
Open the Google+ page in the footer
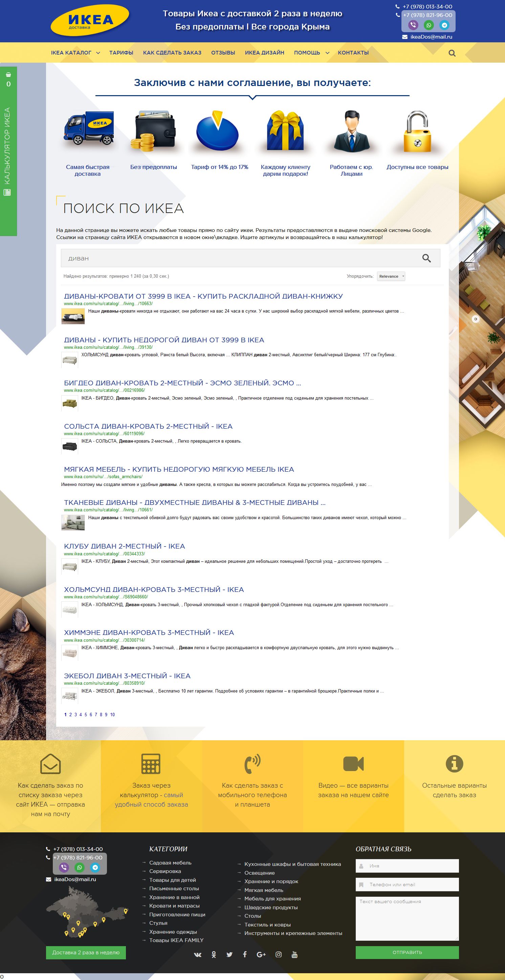click(x=261, y=955)
